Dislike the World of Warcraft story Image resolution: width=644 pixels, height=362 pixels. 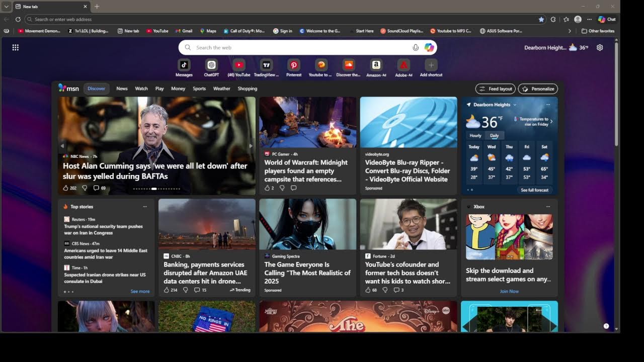tap(282, 188)
